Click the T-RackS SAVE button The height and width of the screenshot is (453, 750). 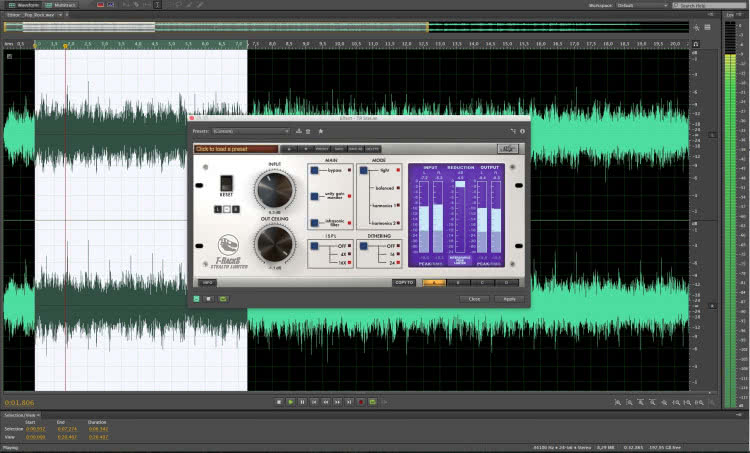tap(339, 149)
